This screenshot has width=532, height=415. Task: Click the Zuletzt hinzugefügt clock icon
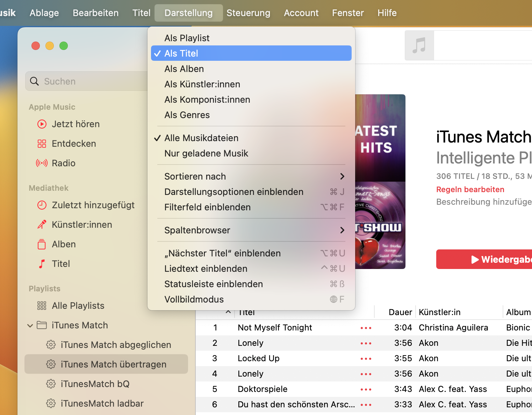[42, 205]
